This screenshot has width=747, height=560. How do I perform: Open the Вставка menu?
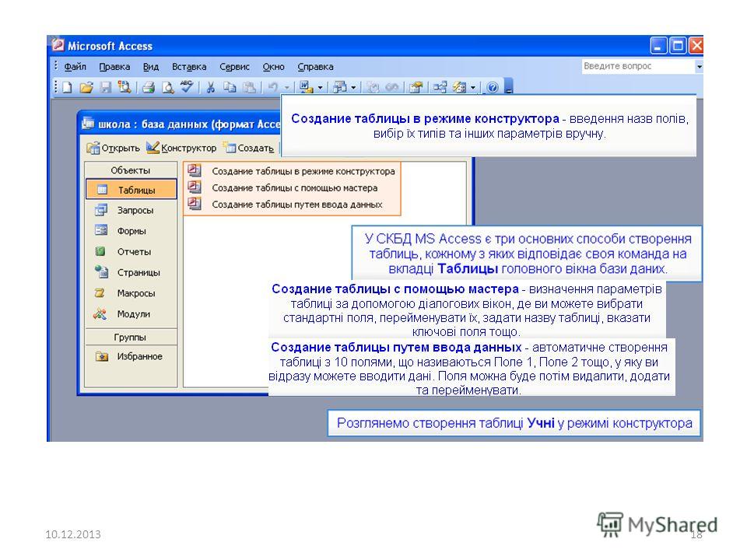pyautogui.click(x=189, y=67)
